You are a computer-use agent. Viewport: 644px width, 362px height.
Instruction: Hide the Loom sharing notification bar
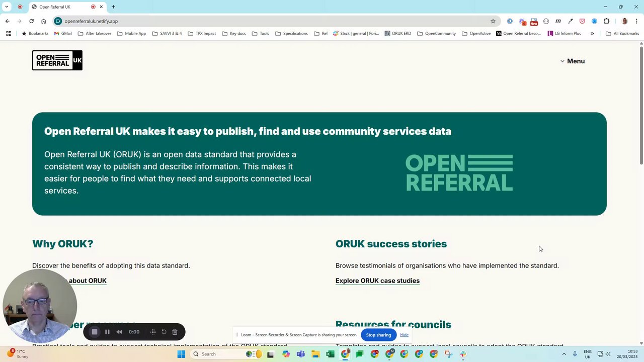pyautogui.click(x=404, y=335)
